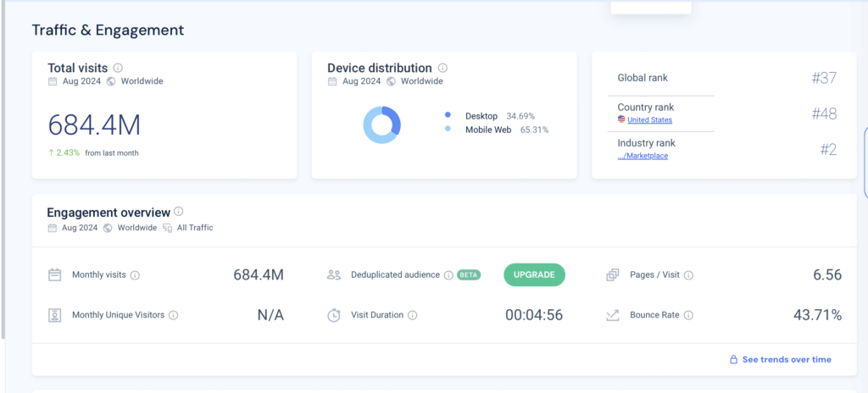Open See trends over time link
This screenshot has height=393, width=868.
click(787, 360)
